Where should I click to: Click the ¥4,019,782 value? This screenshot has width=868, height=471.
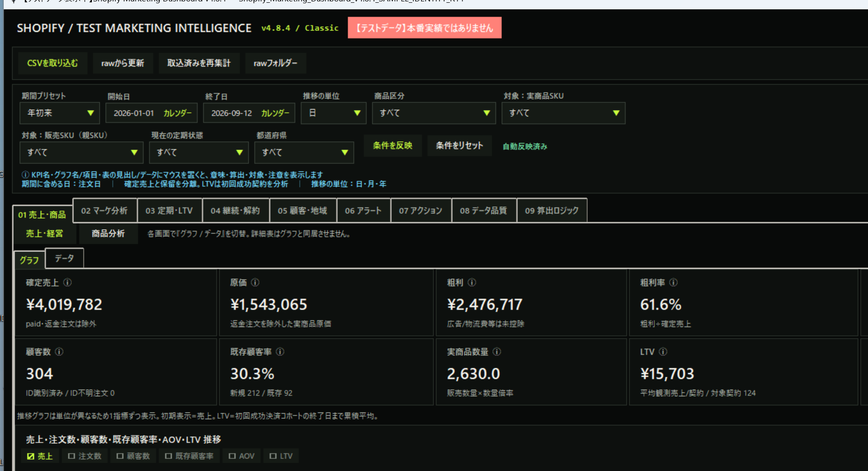[64, 304]
